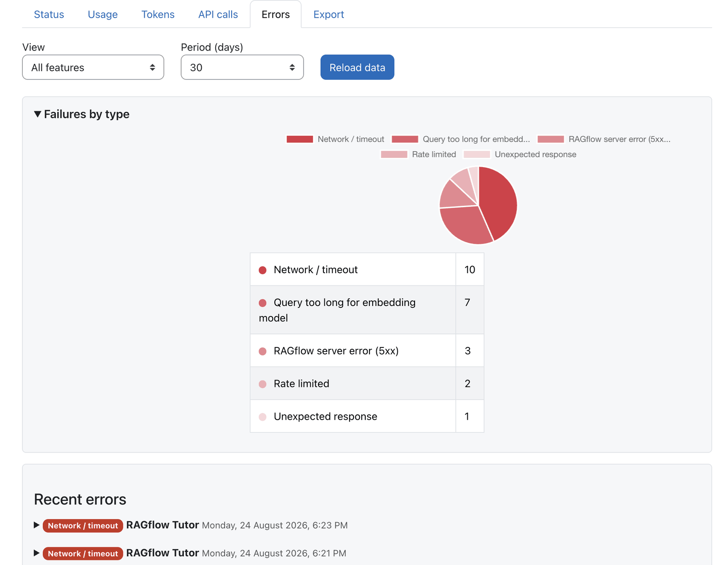Toggle Rate limited legend swatch
Screen dimensions: 728x565
[394, 154]
